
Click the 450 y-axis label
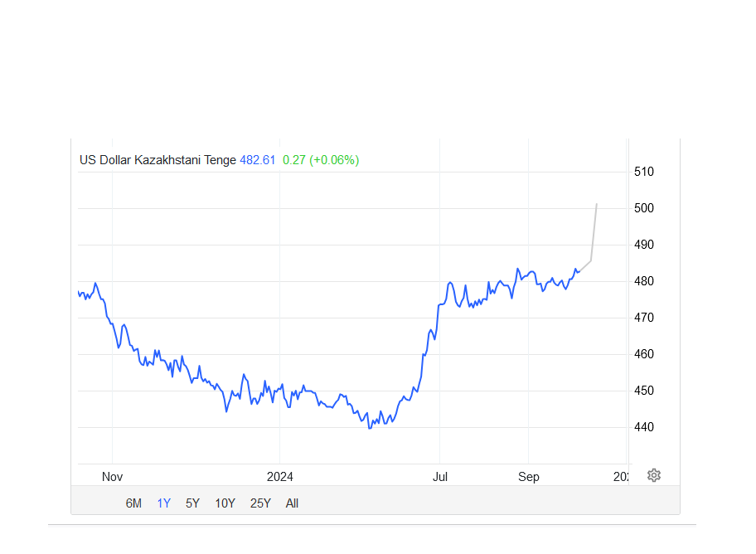[x=643, y=391]
